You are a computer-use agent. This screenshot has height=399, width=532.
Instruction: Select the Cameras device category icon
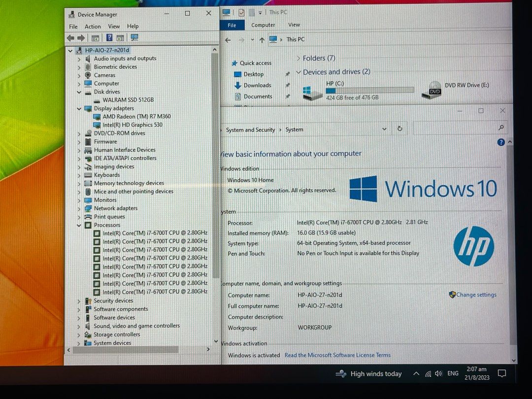[x=88, y=75]
